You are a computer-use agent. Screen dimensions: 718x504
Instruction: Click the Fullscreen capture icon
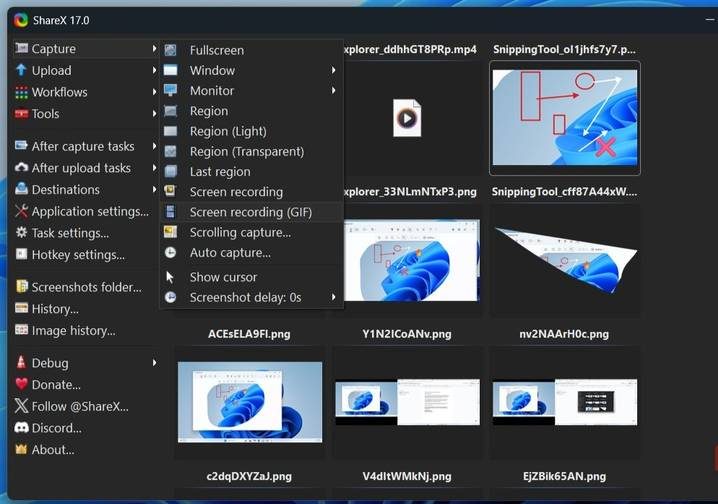(x=170, y=50)
